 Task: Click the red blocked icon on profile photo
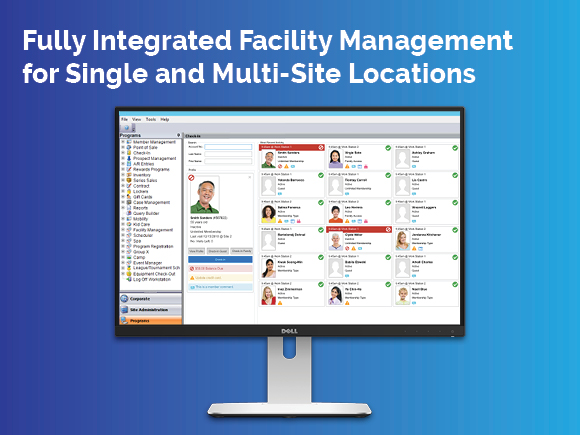[x=191, y=178]
